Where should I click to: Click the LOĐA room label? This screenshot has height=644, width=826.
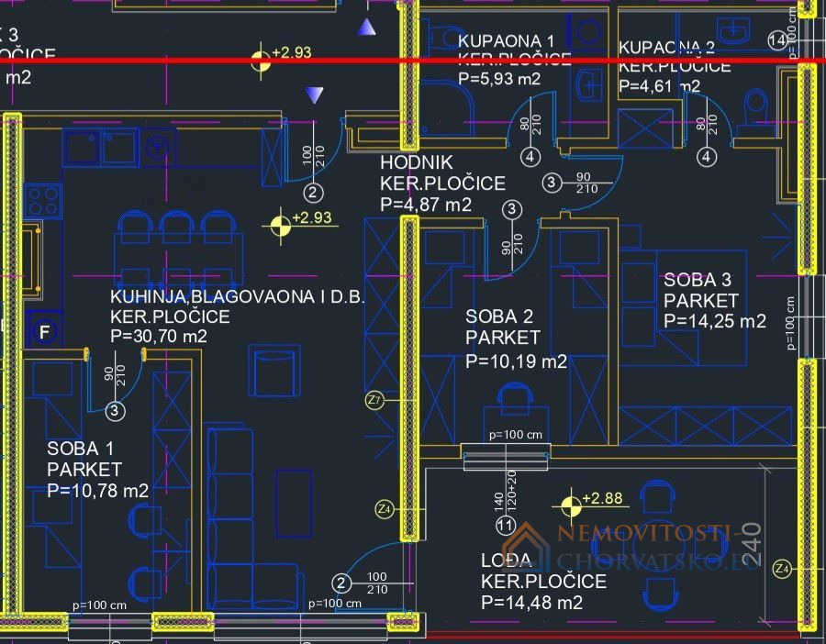(x=507, y=561)
